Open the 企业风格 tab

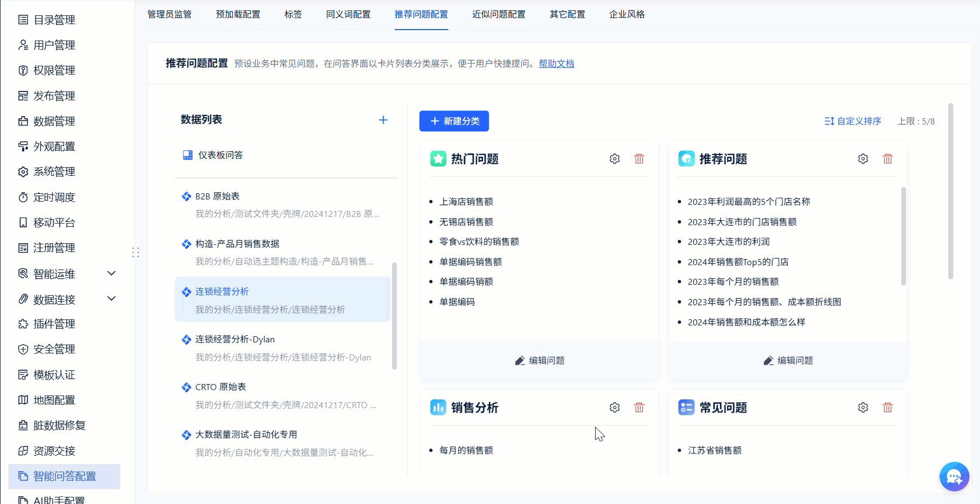coord(627,14)
